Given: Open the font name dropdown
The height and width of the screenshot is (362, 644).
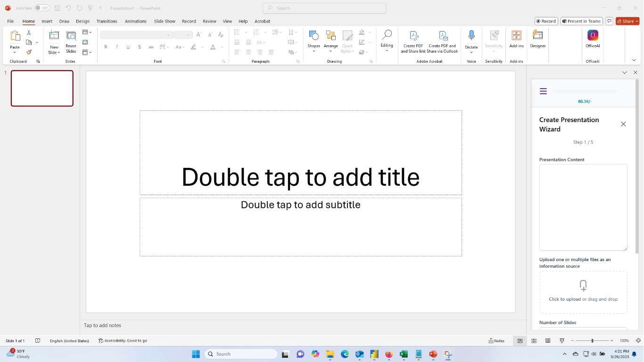Looking at the screenshot, I should pos(168,35).
